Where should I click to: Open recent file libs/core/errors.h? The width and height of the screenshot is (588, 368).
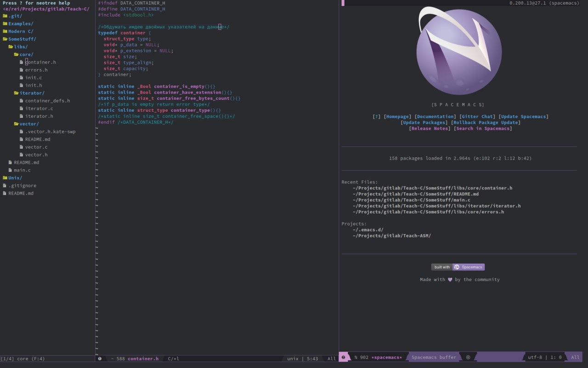(428, 212)
